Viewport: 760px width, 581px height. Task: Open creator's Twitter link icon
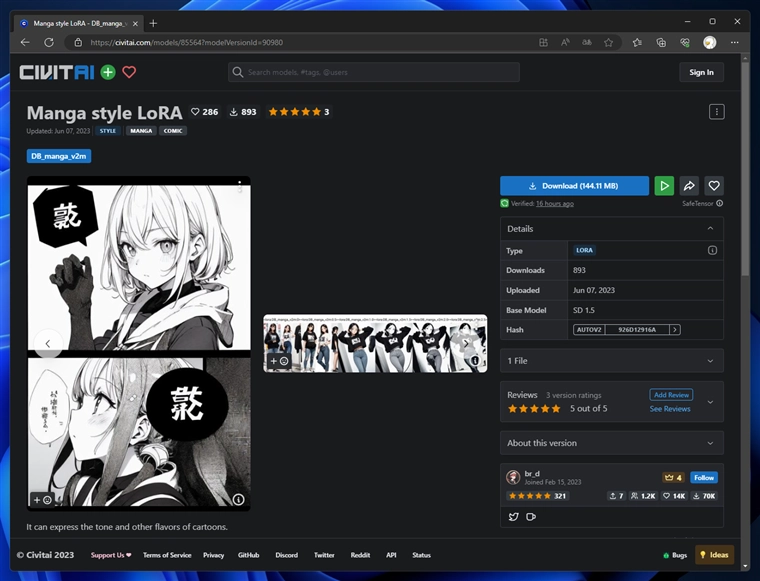[x=513, y=517]
